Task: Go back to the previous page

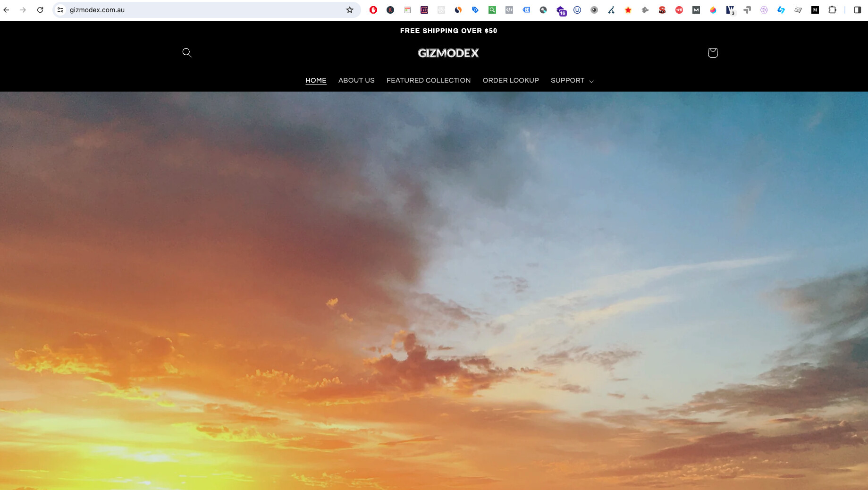Action: (7, 10)
